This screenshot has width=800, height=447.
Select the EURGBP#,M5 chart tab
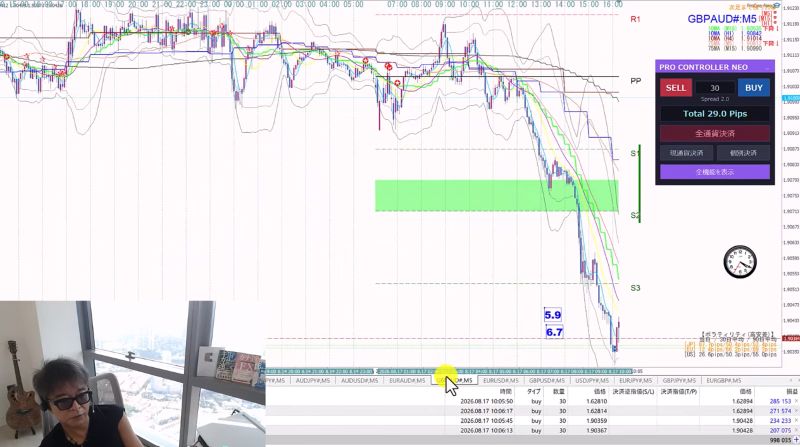723,381
